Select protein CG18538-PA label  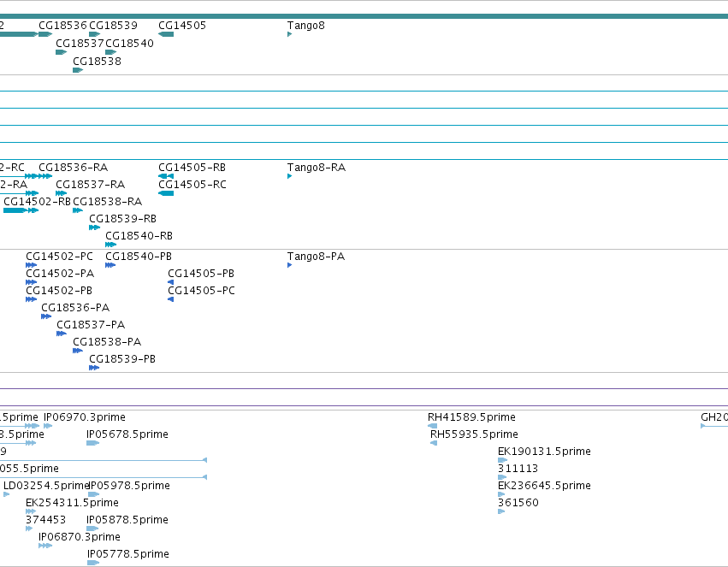click(107, 342)
